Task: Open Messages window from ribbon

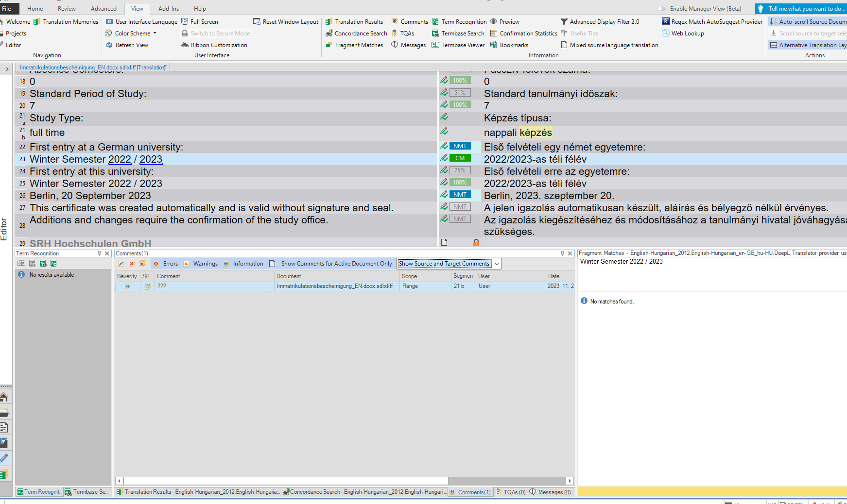Action: 408,45
